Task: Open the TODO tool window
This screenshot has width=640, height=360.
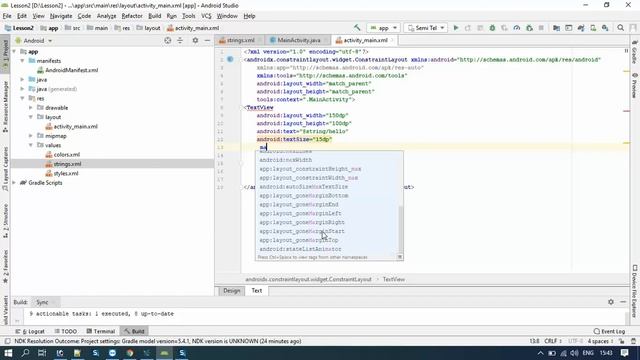Action: 65,331
